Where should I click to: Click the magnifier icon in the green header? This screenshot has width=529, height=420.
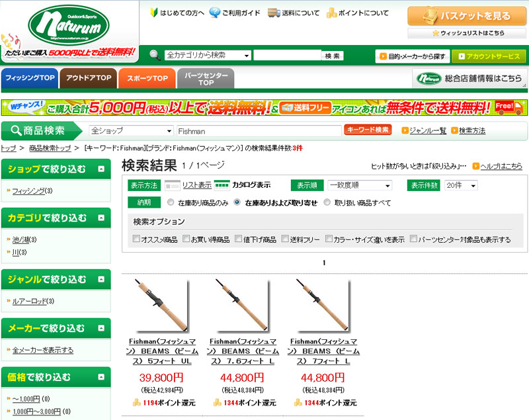155,55
